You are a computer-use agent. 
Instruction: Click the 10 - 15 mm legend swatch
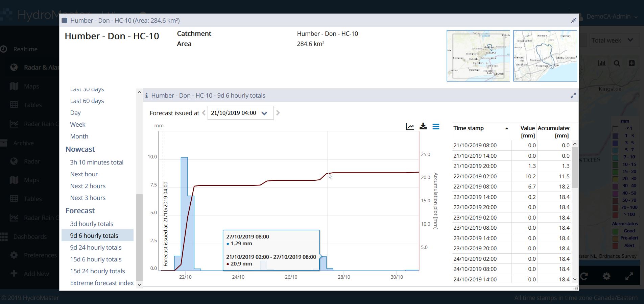[616, 165]
